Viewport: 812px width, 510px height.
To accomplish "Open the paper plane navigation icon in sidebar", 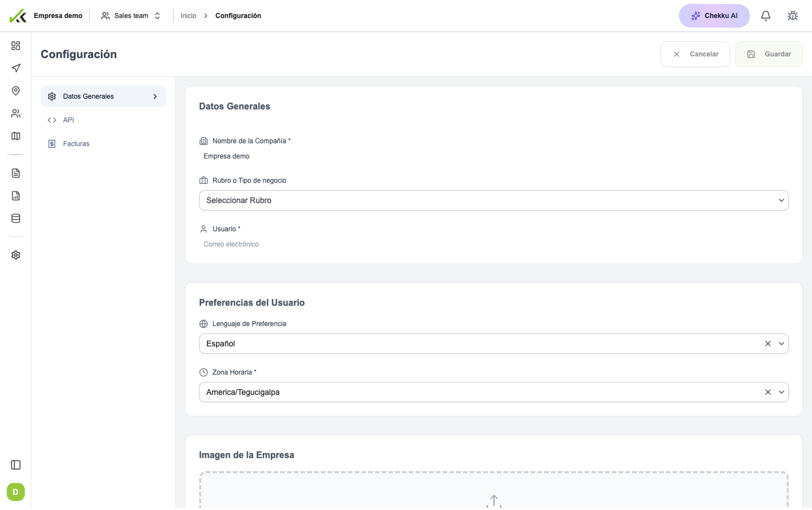I will tap(16, 68).
